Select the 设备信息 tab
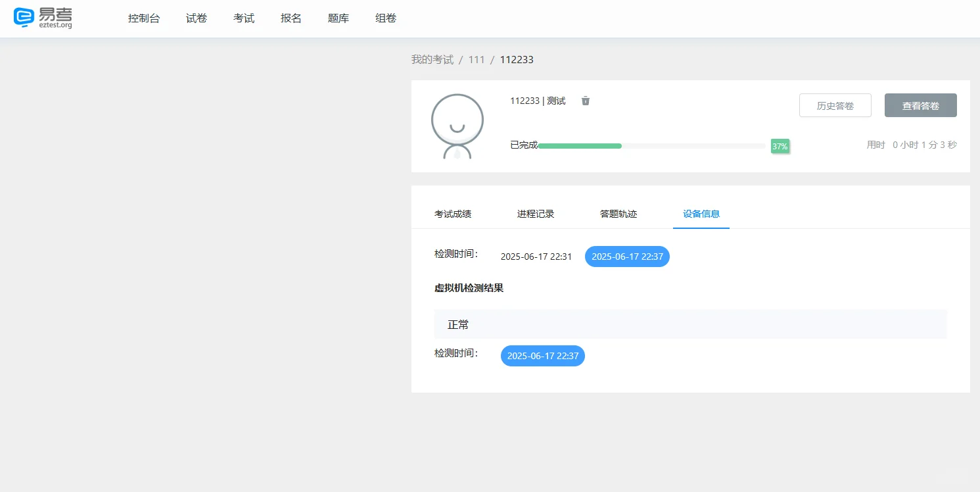This screenshot has height=492, width=980. [701, 213]
